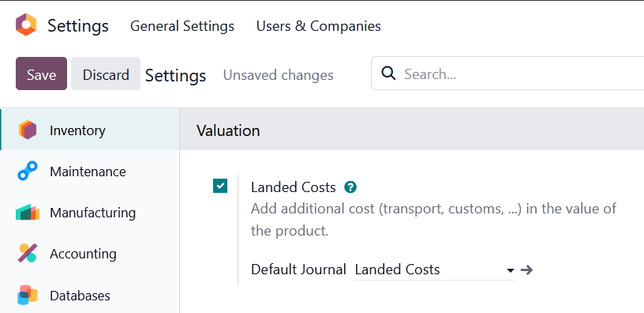Click the 'Add additional cost' description text
Image resolution: width=644 pixels, height=313 pixels.
coord(434,220)
